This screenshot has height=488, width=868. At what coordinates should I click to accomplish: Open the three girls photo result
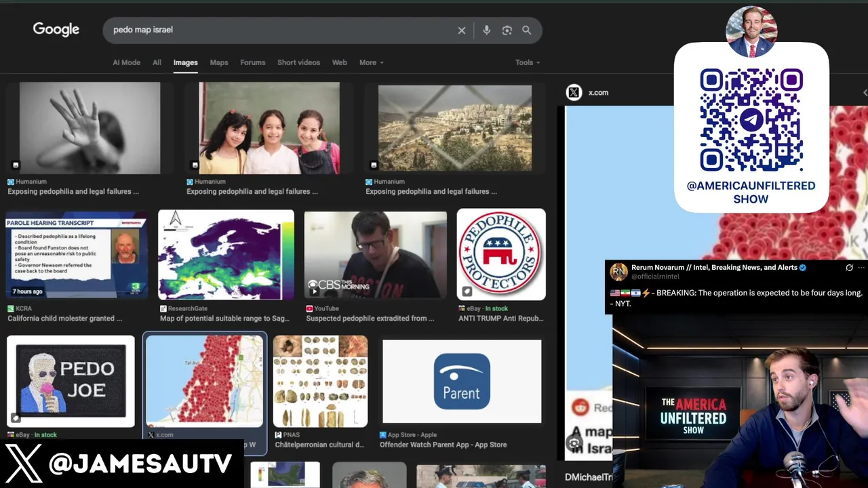[269, 128]
